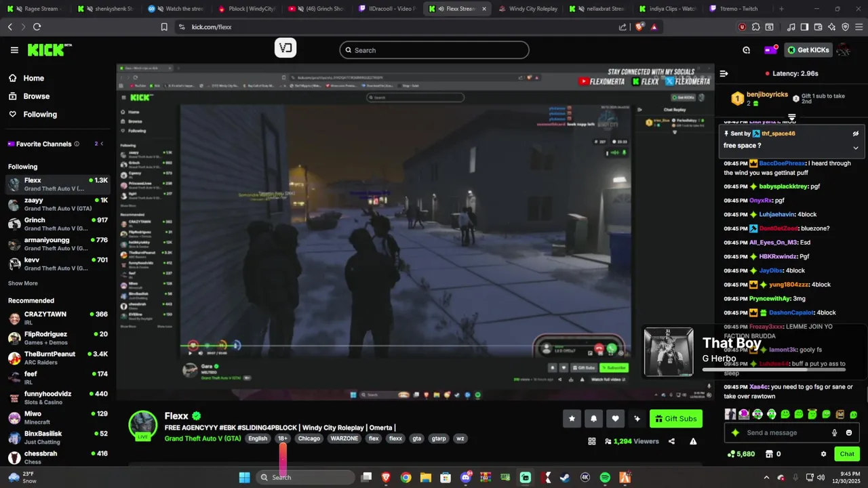Show hidden system tray icons chevron

tap(766, 477)
